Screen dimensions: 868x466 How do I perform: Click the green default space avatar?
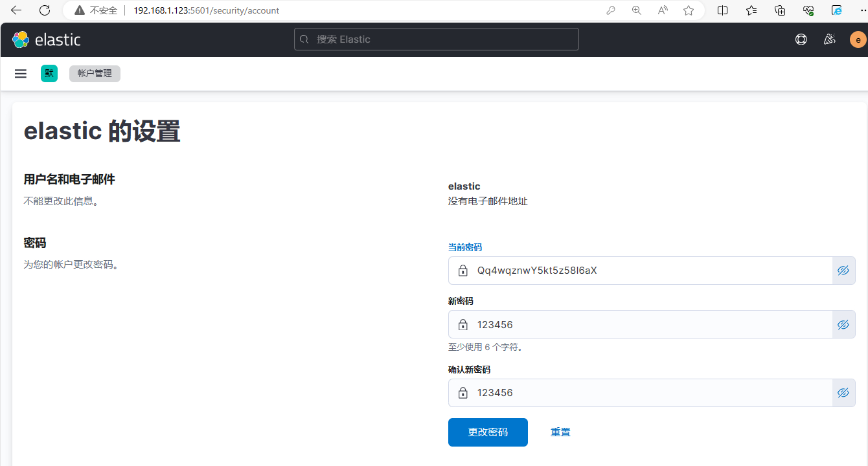[49, 74]
